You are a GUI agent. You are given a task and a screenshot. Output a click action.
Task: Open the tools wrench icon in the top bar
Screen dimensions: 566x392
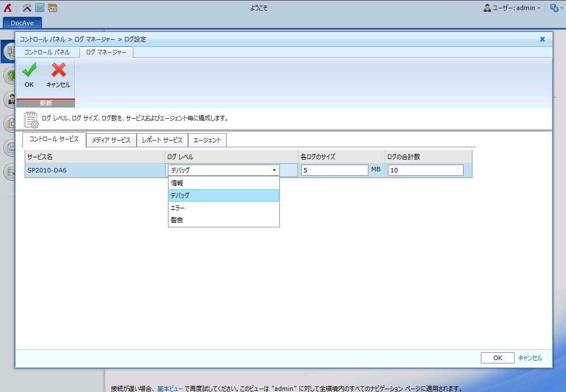[x=27, y=8]
